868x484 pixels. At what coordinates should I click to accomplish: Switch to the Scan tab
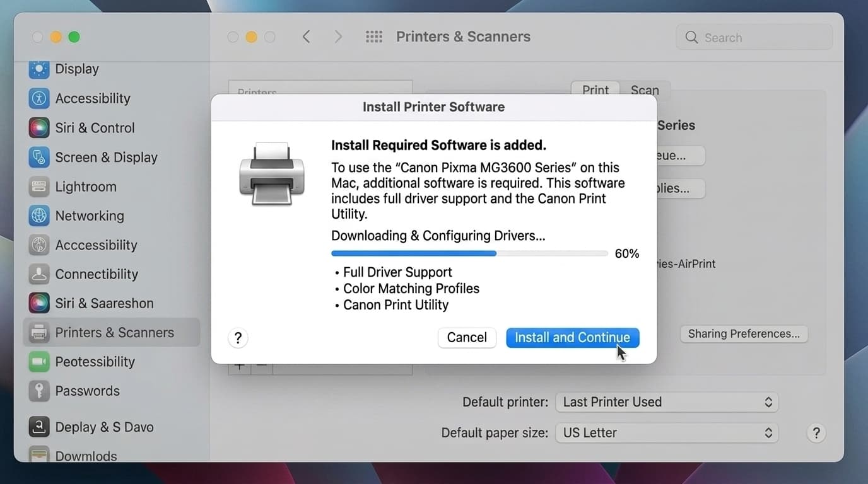pos(645,90)
